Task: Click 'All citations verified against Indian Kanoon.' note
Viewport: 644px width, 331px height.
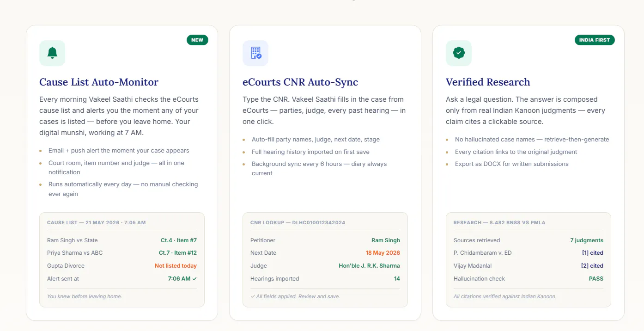Action: (x=505, y=296)
